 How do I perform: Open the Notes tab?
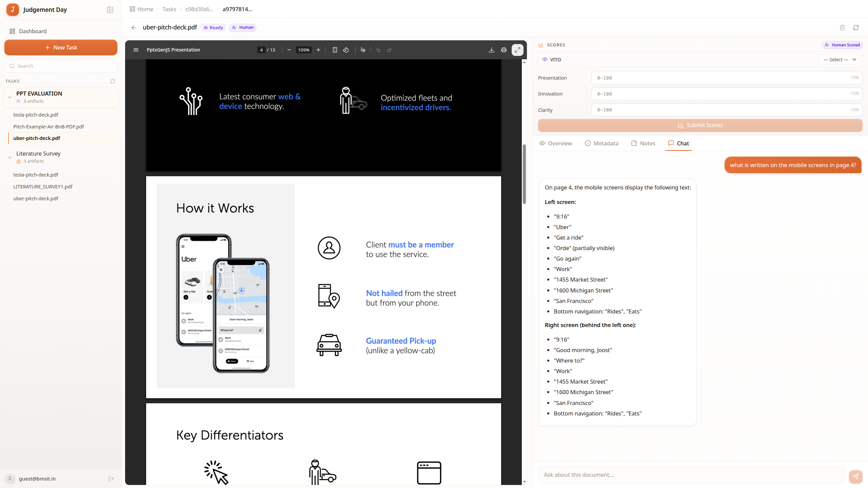tap(643, 143)
